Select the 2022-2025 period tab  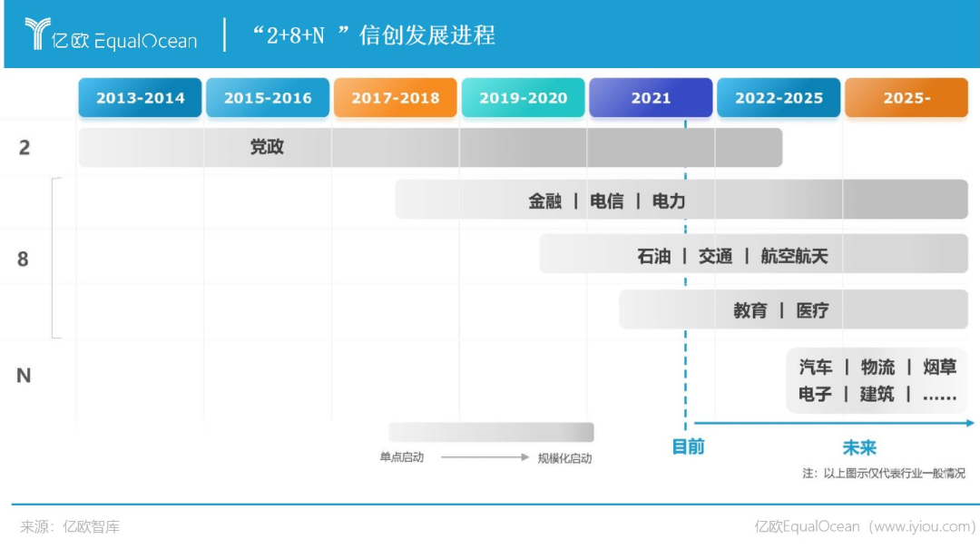[x=779, y=97]
